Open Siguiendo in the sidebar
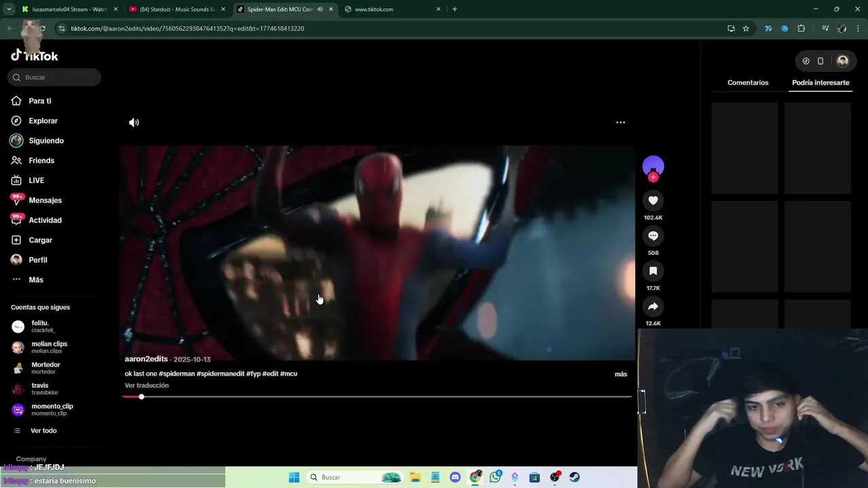This screenshot has height=488, width=868. 46,141
